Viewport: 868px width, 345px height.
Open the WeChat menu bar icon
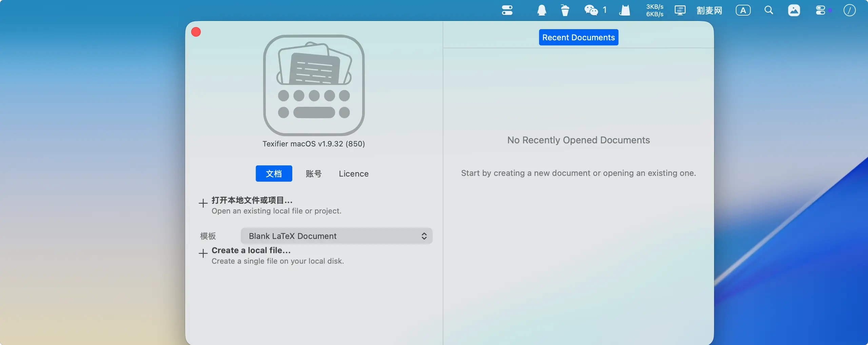591,11
